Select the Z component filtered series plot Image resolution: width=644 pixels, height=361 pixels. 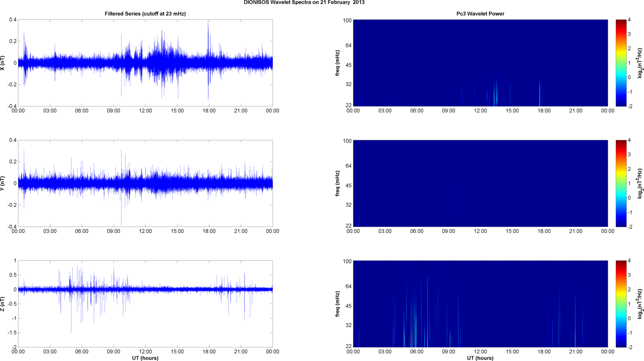pyautogui.click(x=145, y=304)
